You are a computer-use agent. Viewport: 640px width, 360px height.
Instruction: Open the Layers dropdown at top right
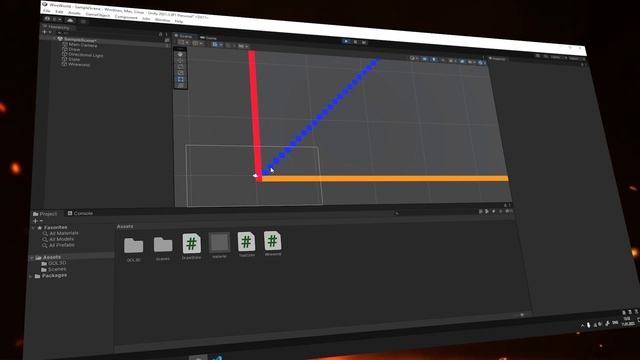point(556,57)
